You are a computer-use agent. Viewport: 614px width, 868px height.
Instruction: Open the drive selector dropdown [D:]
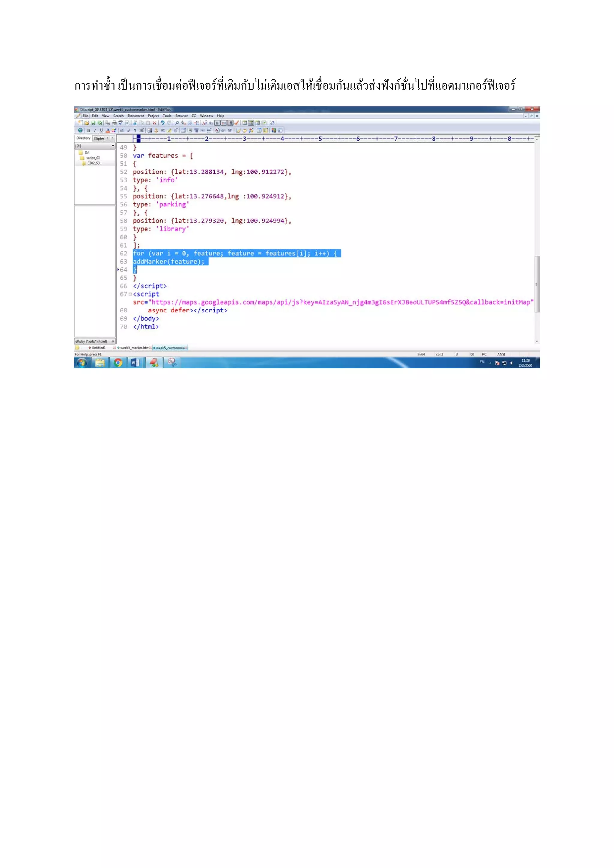click(113, 146)
